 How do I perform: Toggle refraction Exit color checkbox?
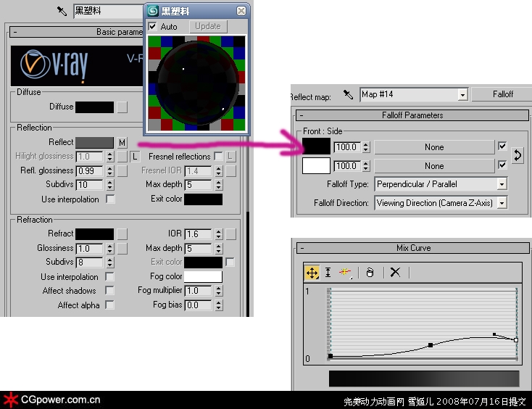230,262
